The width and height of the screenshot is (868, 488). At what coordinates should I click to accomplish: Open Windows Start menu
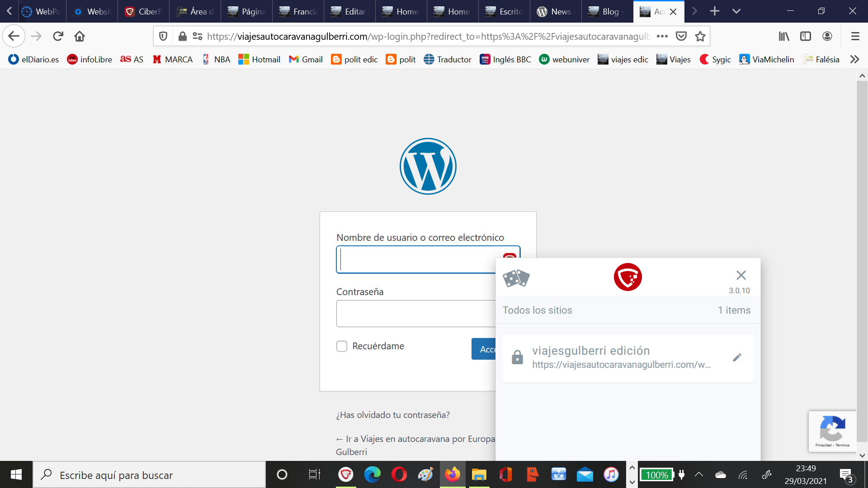pyautogui.click(x=16, y=474)
